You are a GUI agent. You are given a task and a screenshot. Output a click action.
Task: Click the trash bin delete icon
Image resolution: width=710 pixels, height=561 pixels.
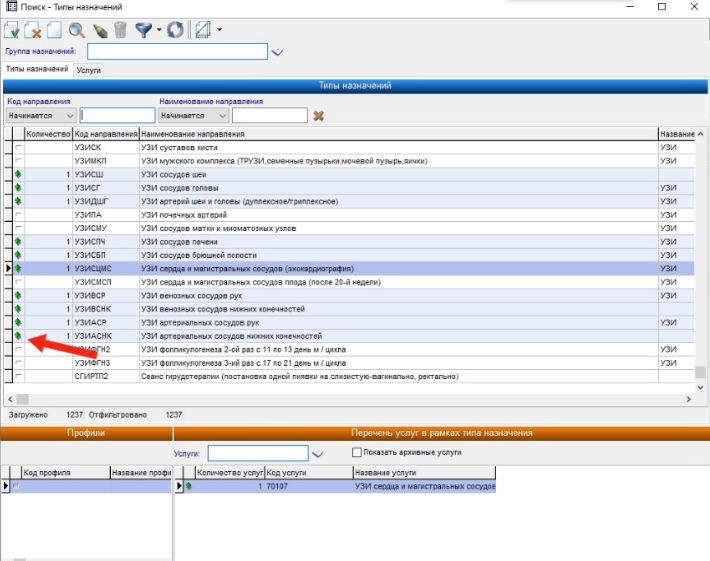[120, 31]
